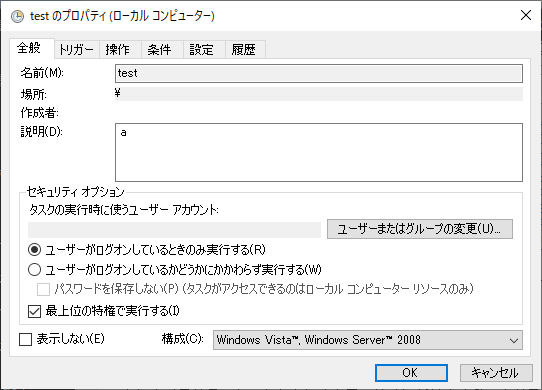
Task: Click the 名前 field containing test
Action: (319, 73)
